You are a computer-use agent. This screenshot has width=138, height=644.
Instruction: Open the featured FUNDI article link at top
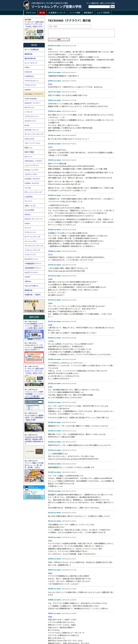point(34,24)
